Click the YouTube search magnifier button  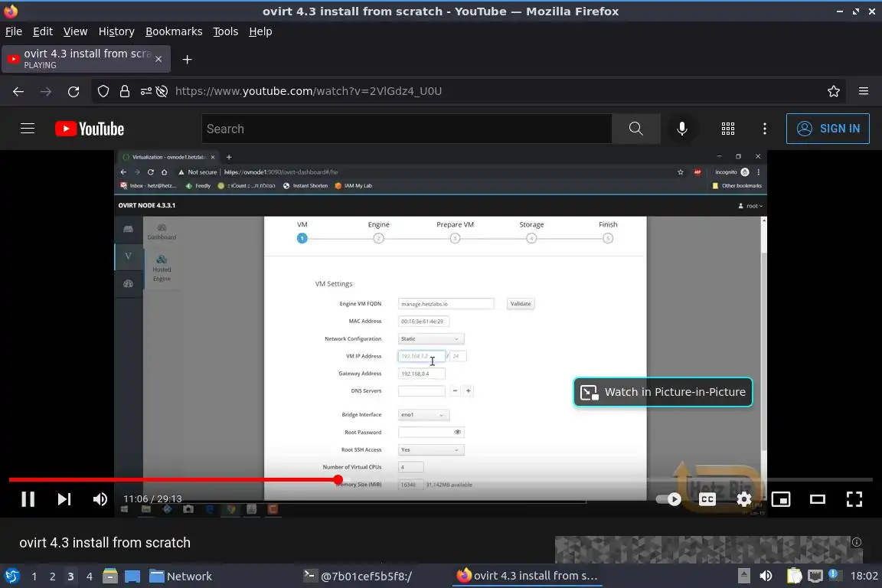pos(635,129)
